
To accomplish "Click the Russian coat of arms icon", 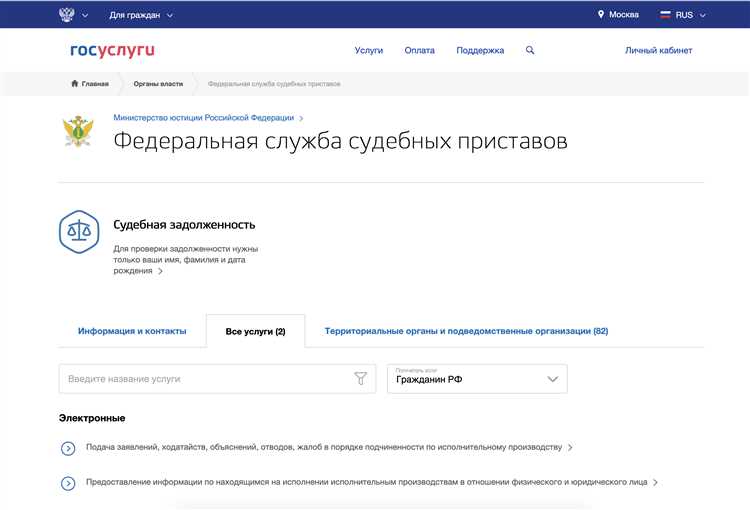I will click(x=66, y=14).
